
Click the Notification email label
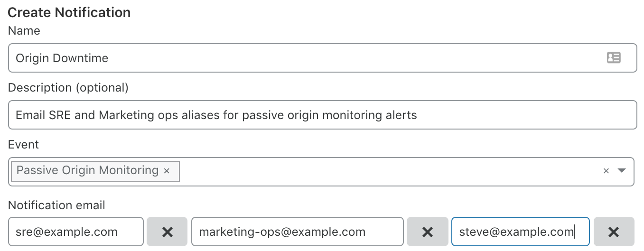(56, 205)
